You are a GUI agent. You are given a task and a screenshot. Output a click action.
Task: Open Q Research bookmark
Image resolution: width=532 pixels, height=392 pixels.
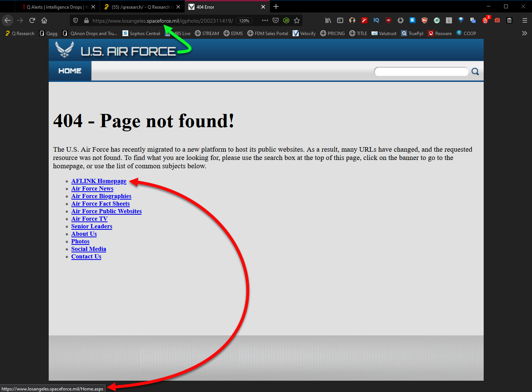(20, 33)
